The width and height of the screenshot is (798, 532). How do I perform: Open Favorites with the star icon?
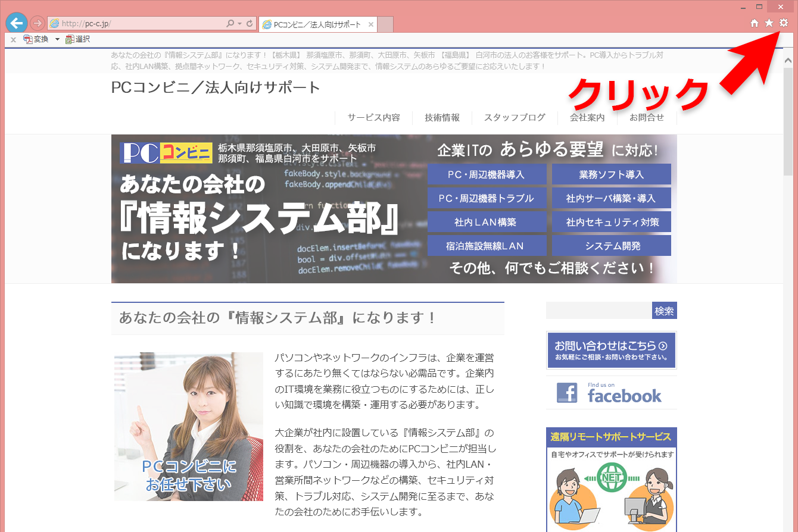769,23
